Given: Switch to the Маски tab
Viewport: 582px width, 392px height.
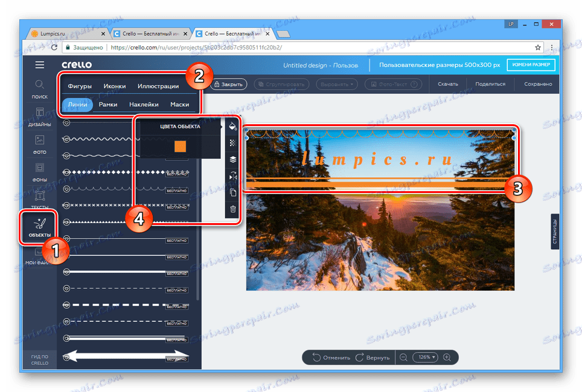Looking at the screenshot, I should pos(180,104).
